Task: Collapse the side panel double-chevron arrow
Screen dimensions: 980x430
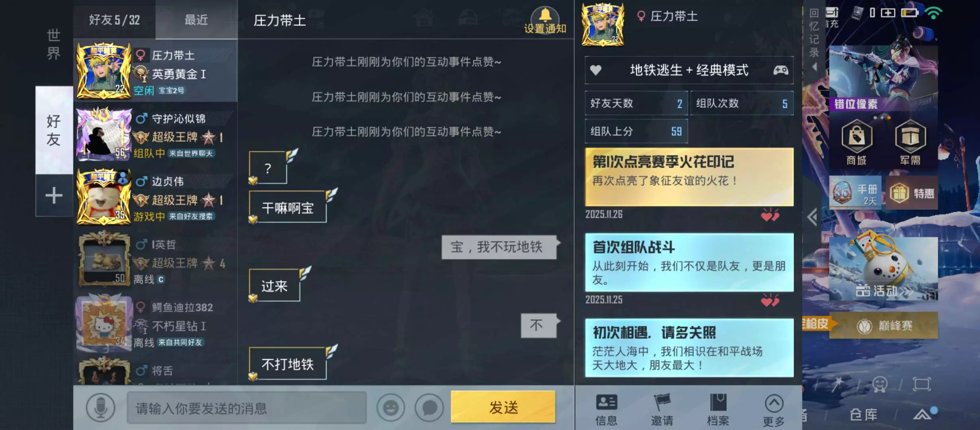Action: [812, 217]
